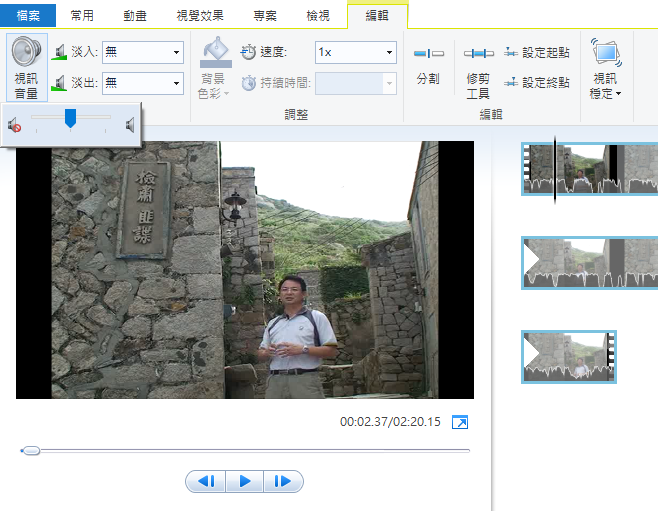Play the video preview

click(x=245, y=481)
